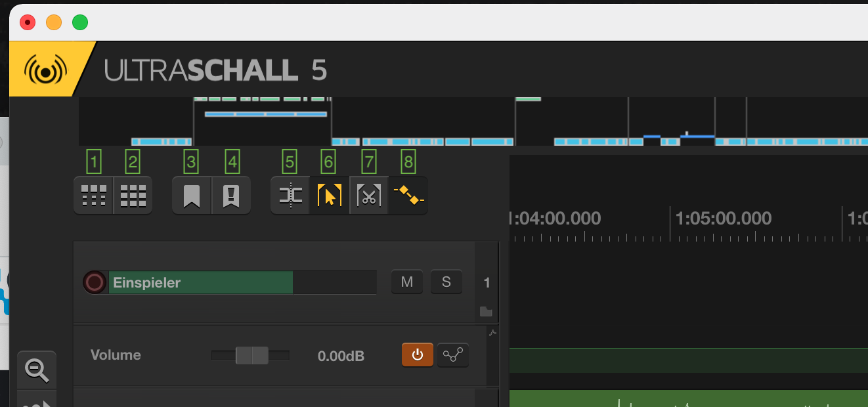Click the Volume slider handle

(252, 355)
